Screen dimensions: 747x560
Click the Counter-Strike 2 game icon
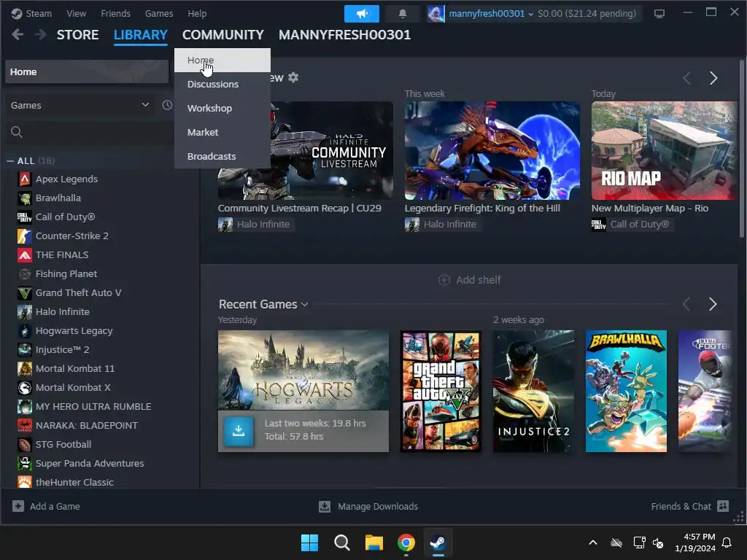point(25,236)
